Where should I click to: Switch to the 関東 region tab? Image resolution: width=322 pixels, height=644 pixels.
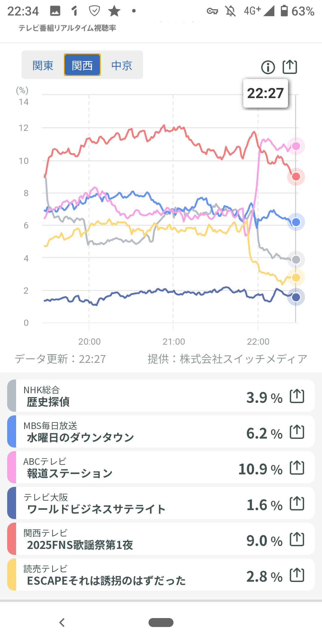pyautogui.click(x=43, y=65)
